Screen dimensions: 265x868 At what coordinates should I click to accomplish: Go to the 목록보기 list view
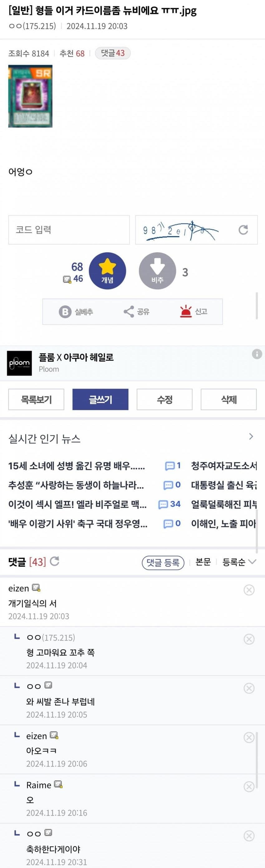[x=36, y=400]
